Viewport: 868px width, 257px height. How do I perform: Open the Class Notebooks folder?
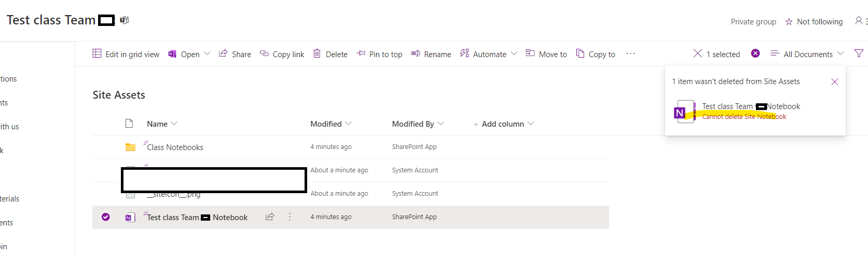175,147
